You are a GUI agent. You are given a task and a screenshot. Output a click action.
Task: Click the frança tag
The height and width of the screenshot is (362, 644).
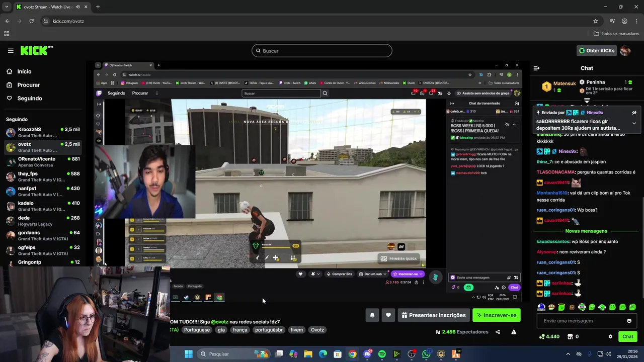[240, 330]
